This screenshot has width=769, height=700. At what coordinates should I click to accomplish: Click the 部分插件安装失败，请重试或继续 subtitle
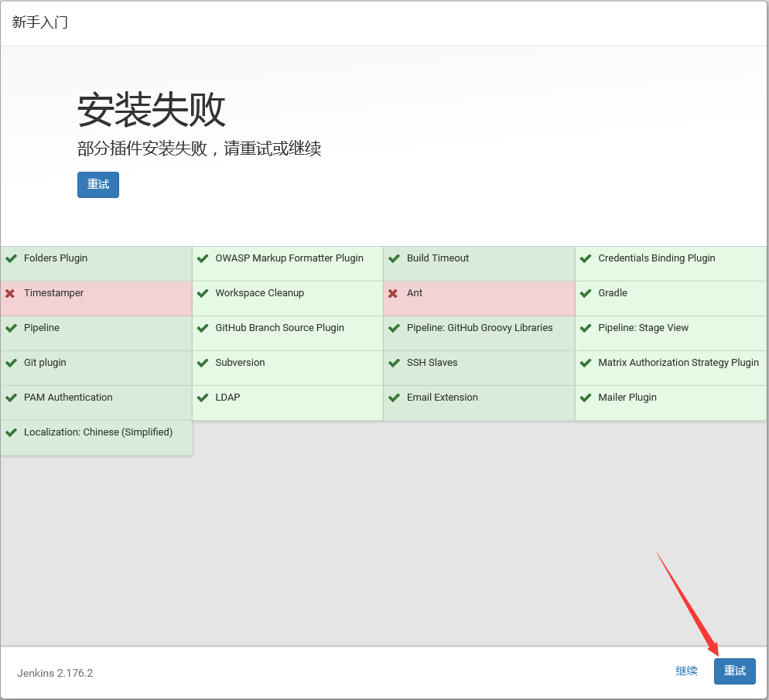point(199,149)
